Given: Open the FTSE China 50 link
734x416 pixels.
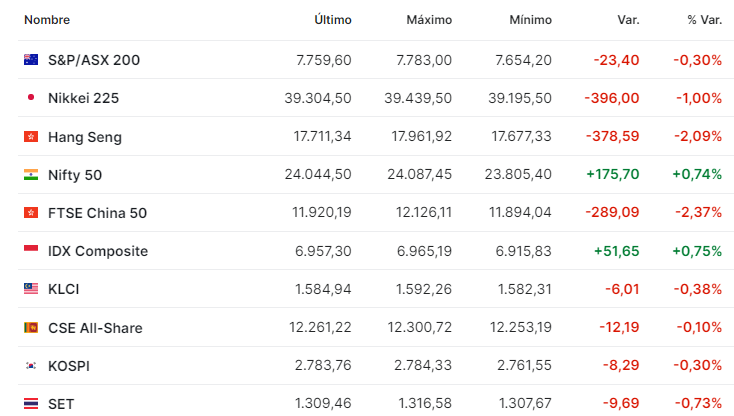Looking at the screenshot, I should (97, 213).
